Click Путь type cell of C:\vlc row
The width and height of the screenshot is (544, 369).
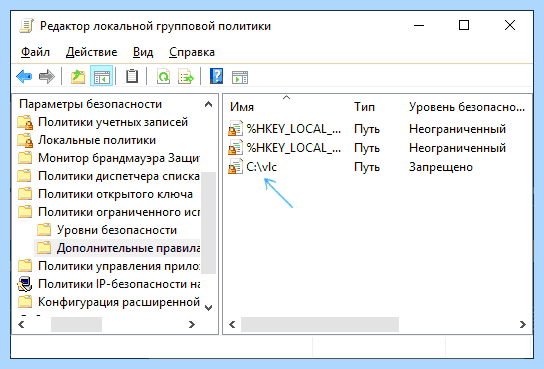[x=367, y=167]
